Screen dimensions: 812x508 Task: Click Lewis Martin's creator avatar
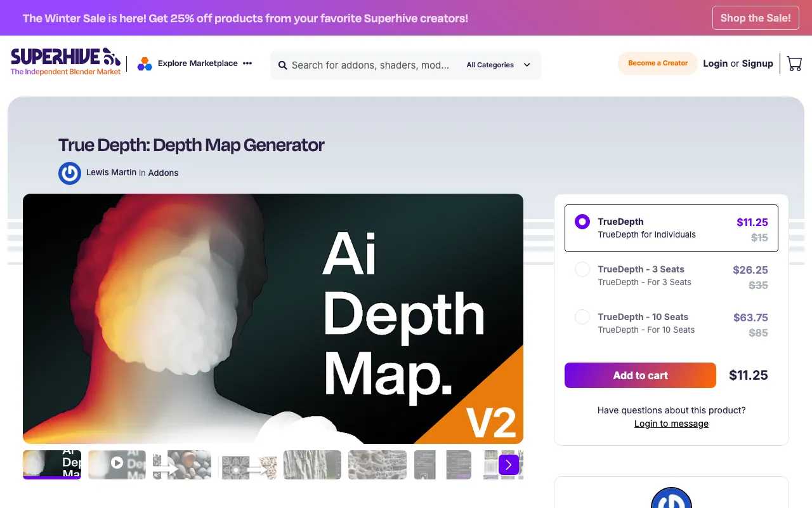point(70,173)
